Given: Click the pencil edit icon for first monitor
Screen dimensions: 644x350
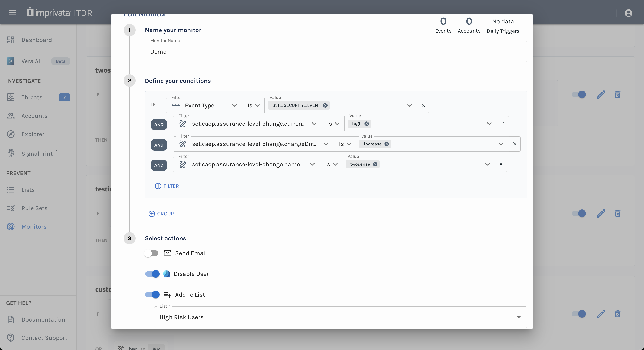Looking at the screenshot, I should click(601, 95).
